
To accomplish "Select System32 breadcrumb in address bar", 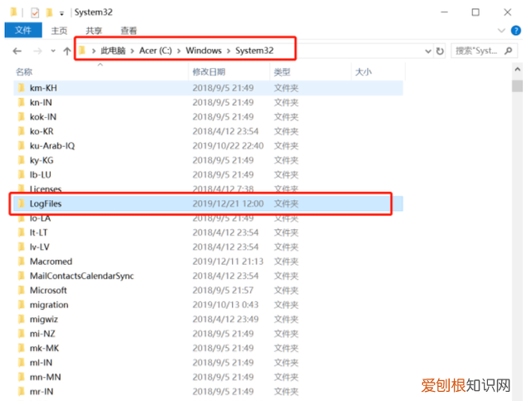I will [x=254, y=51].
